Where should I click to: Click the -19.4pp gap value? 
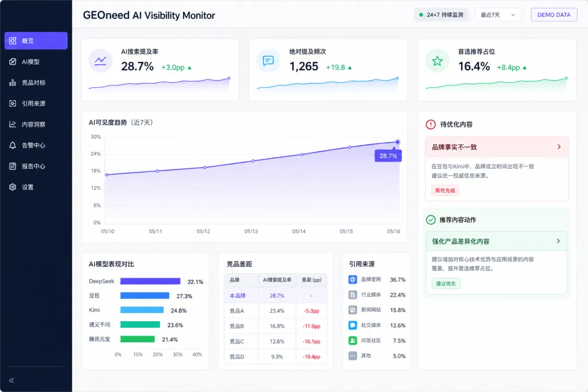pos(311,357)
